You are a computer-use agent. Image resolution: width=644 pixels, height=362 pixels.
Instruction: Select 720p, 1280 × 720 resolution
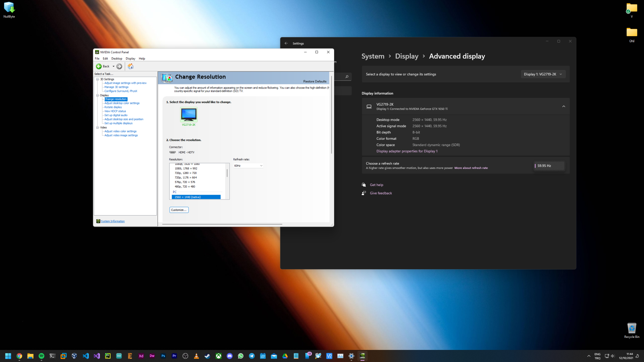pos(185,173)
